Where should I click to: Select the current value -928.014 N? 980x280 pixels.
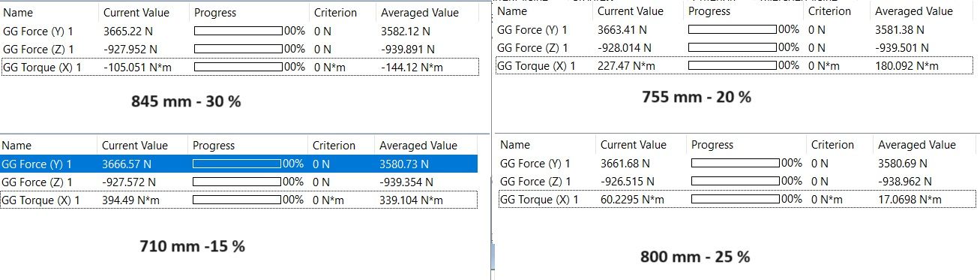tap(625, 47)
